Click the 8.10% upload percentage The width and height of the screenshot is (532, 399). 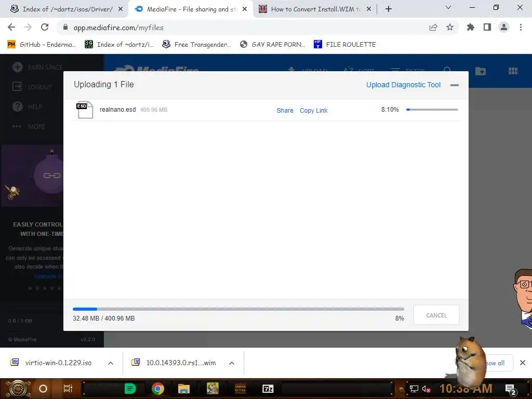pos(390,110)
